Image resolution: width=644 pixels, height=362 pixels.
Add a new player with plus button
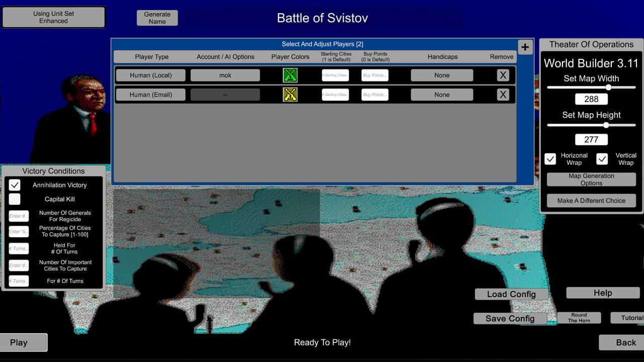(525, 47)
